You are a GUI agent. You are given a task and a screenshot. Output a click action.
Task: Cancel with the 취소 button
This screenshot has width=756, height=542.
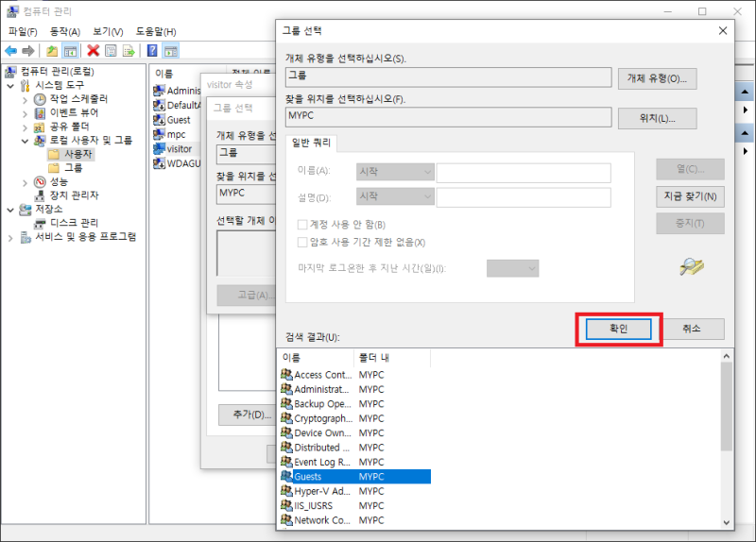click(x=692, y=329)
